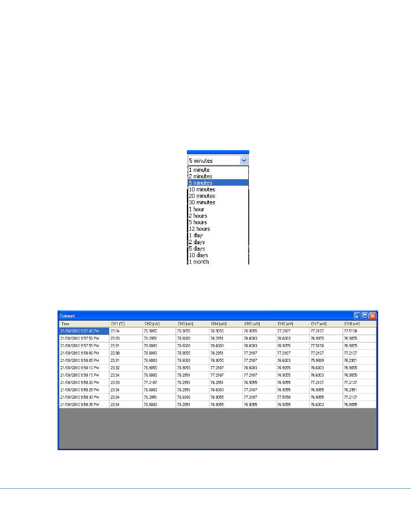Choose the "10 days" option
This screenshot has height=532, width=411.
pos(218,255)
